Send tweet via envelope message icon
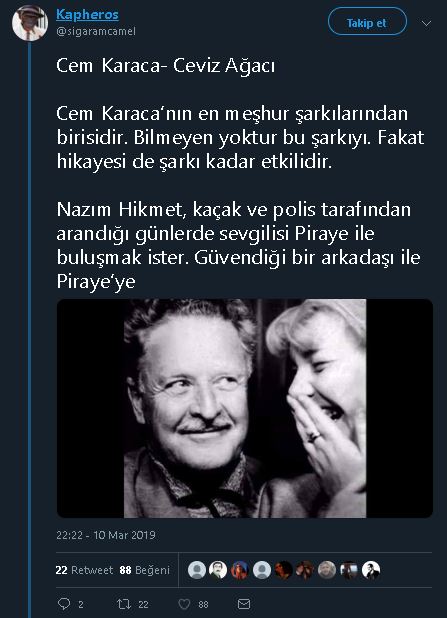The image size is (447, 618). (244, 604)
